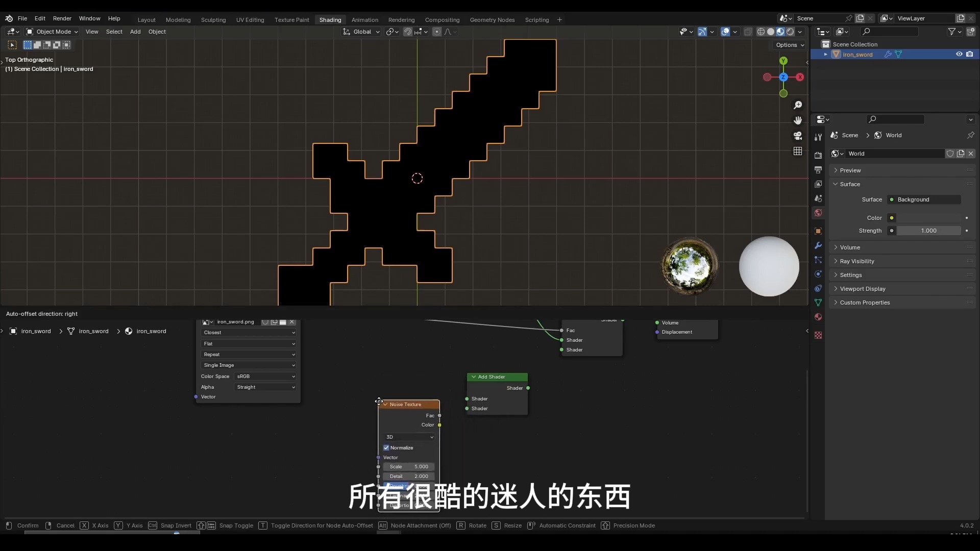The height and width of the screenshot is (551, 980).
Task: Click the zoom magnifier viewport icon
Action: 798,105
